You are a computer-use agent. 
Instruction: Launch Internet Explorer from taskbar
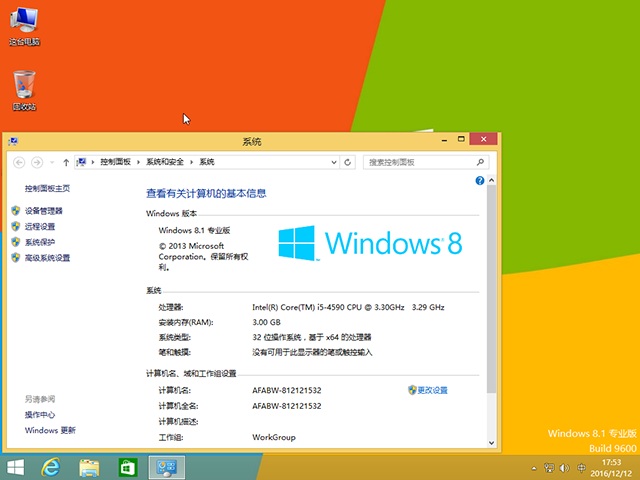point(51,468)
